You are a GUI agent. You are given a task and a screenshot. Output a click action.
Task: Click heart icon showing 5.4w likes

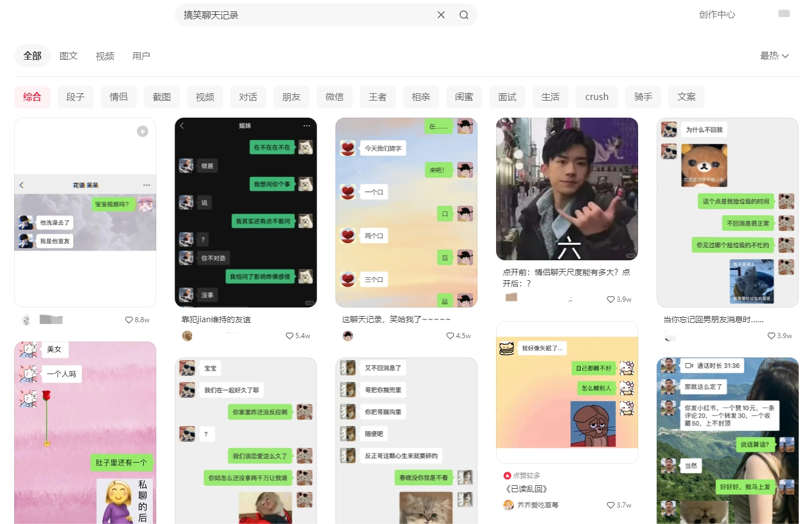pos(289,336)
